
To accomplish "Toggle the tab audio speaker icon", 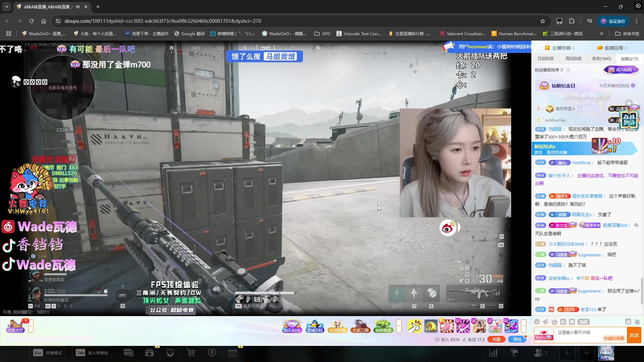I will (x=78, y=7).
